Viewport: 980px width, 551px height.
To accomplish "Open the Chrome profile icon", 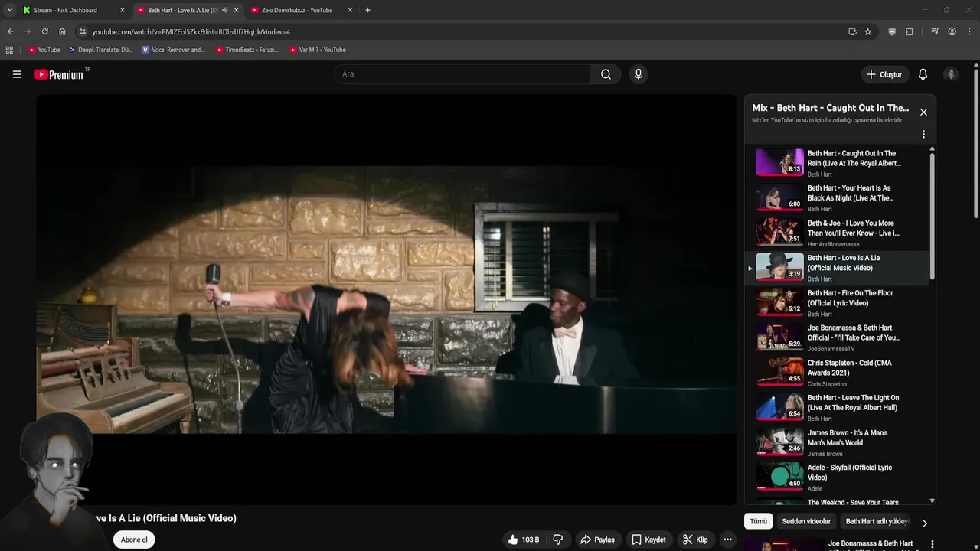I will pyautogui.click(x=952, y=31).
